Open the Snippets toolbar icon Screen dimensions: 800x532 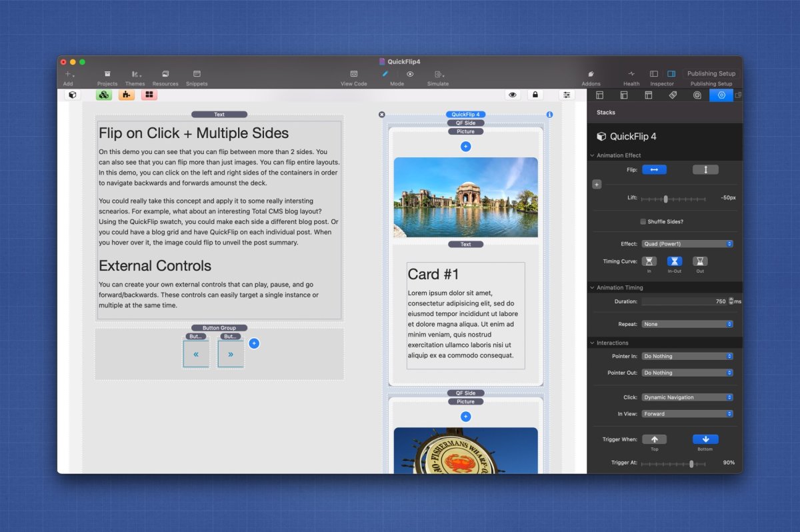(x=197, y=74)
